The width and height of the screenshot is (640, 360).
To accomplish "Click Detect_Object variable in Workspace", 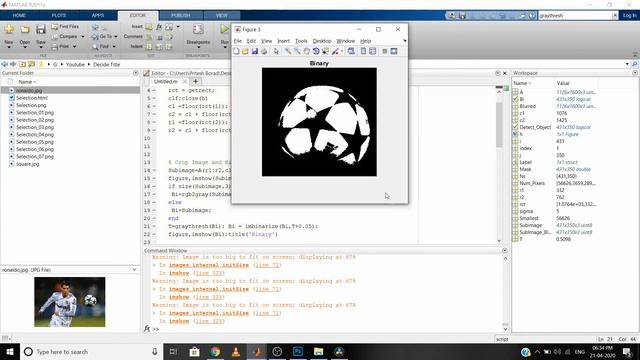I will pos(535,127).
